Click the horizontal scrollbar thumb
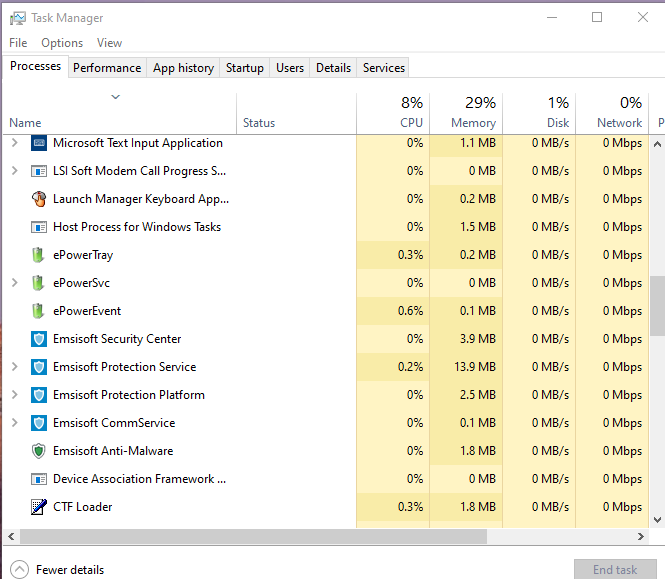The width and height of the screenshot is (665, 579). click(250, 537)
